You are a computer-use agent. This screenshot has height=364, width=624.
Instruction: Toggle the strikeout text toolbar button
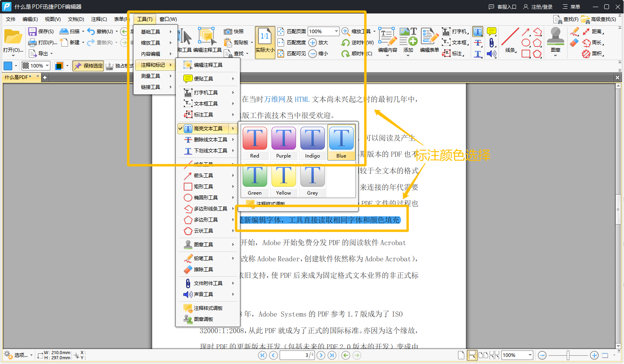pos(478,43)
